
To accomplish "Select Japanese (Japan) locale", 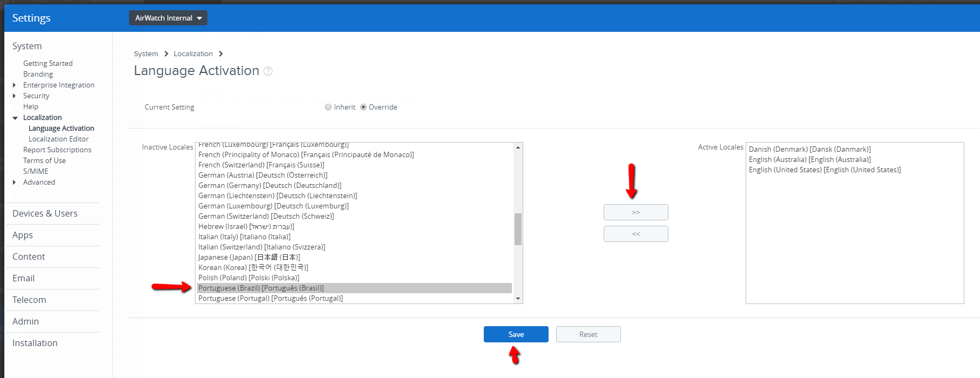I will tap(354, 257).
